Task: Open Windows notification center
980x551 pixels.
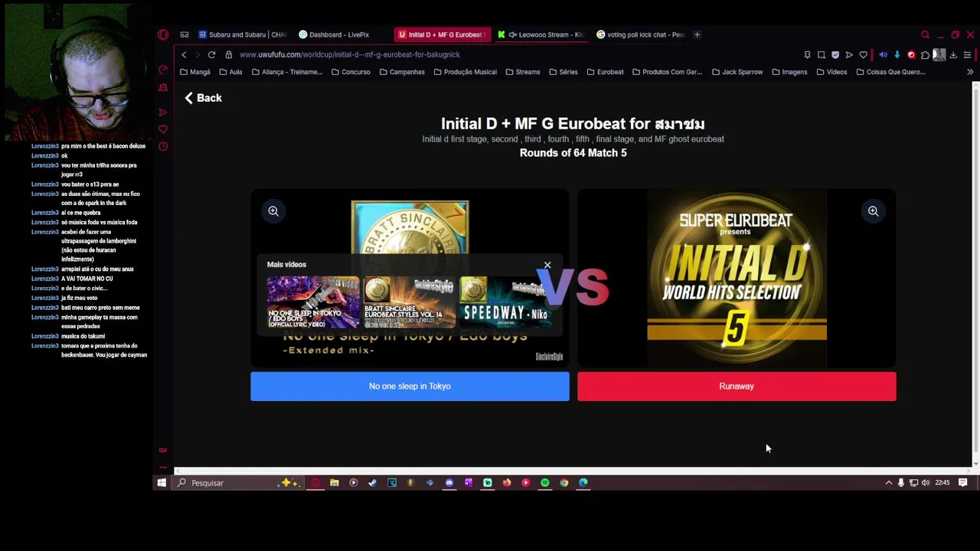Action: (963, 483)
